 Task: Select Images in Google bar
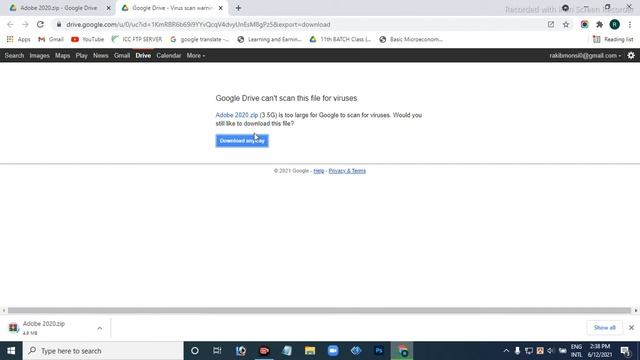click(39, 56)
